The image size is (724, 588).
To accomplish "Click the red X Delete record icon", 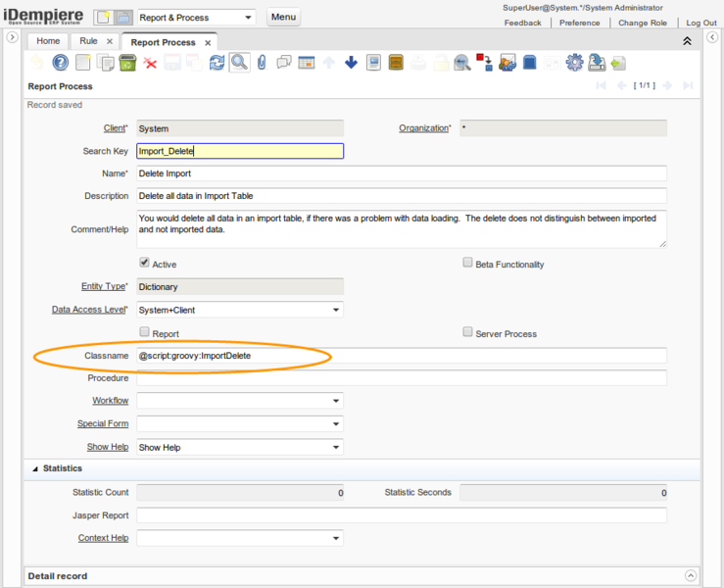I will point(150,63).
